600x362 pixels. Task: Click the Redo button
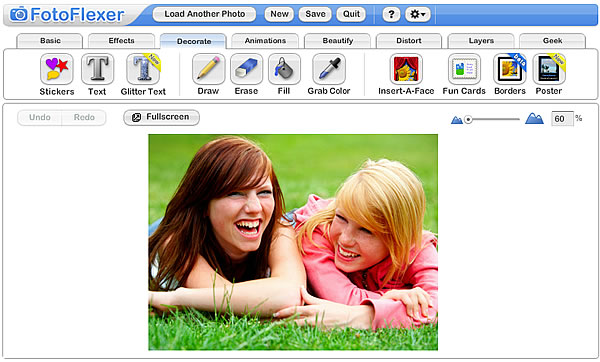(84, 117)
